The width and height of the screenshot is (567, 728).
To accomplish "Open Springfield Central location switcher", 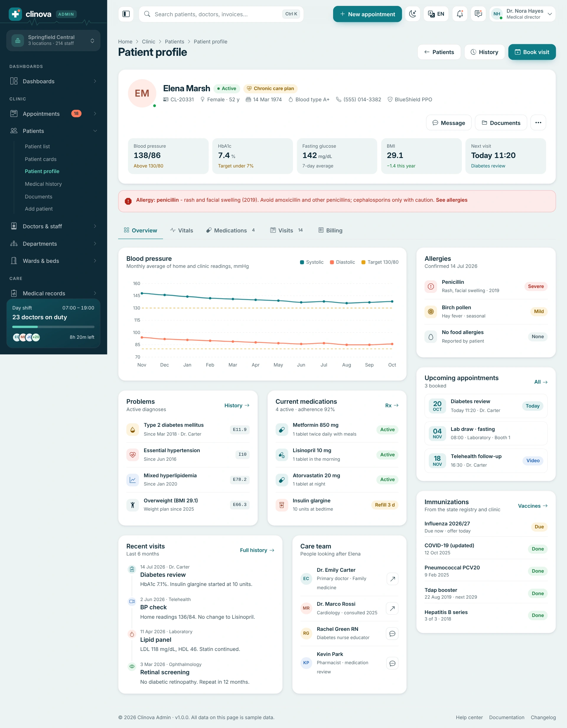I will 53,40.
